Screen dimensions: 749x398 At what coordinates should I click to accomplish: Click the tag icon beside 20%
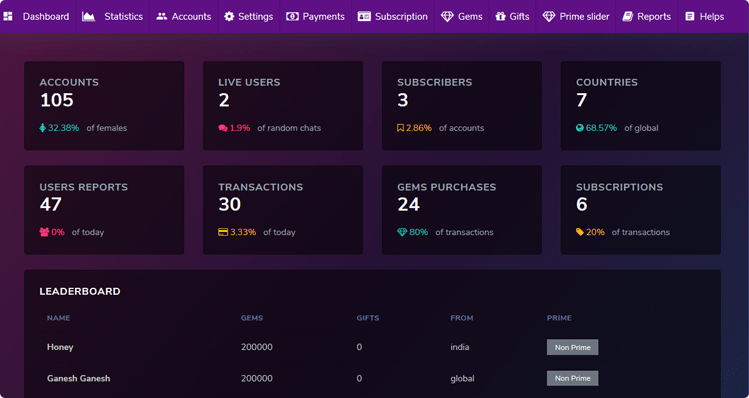(x=580, y=232)
